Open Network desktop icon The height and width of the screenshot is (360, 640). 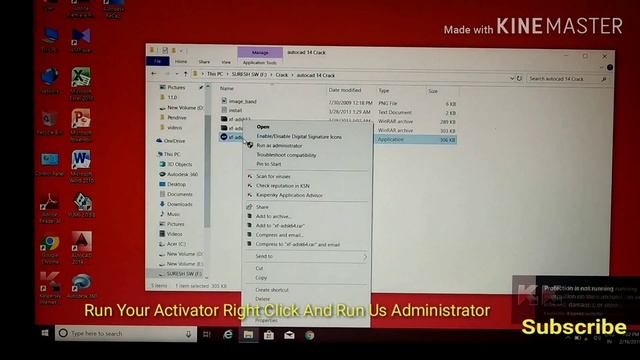tap(49, 81)
